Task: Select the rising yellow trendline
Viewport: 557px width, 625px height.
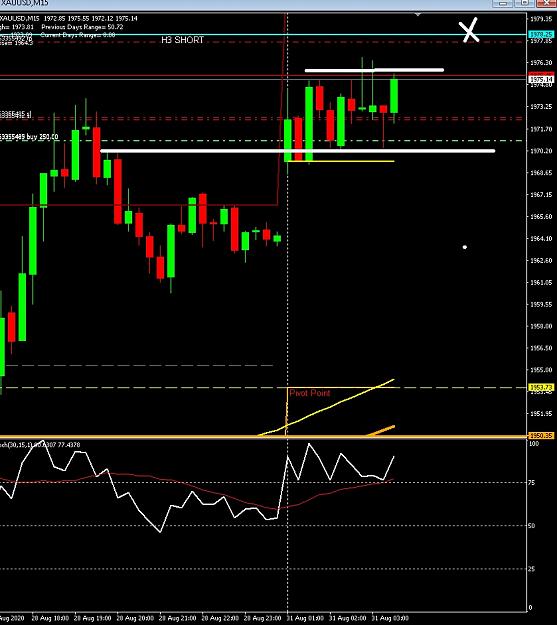Action: (327, 407)
